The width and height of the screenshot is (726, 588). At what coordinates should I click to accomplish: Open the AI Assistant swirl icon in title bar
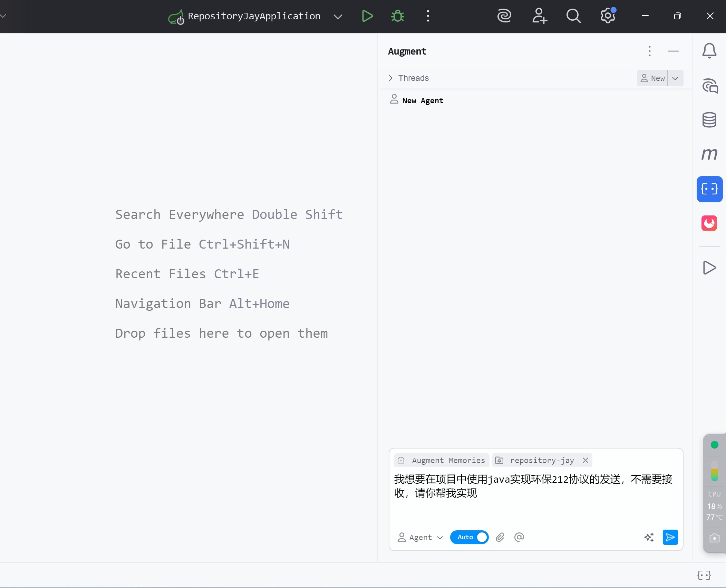[x=504, y=16]
